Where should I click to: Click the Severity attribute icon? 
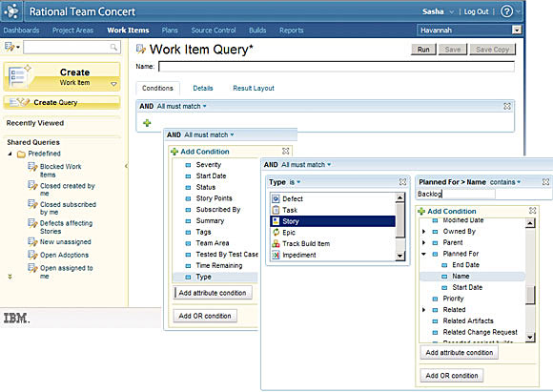point(188,165)
